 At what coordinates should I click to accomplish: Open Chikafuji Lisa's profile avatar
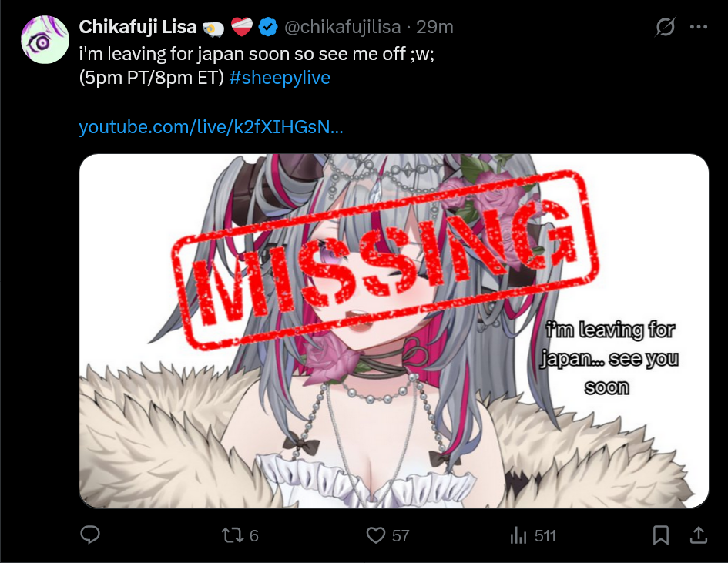pos(45,39)
